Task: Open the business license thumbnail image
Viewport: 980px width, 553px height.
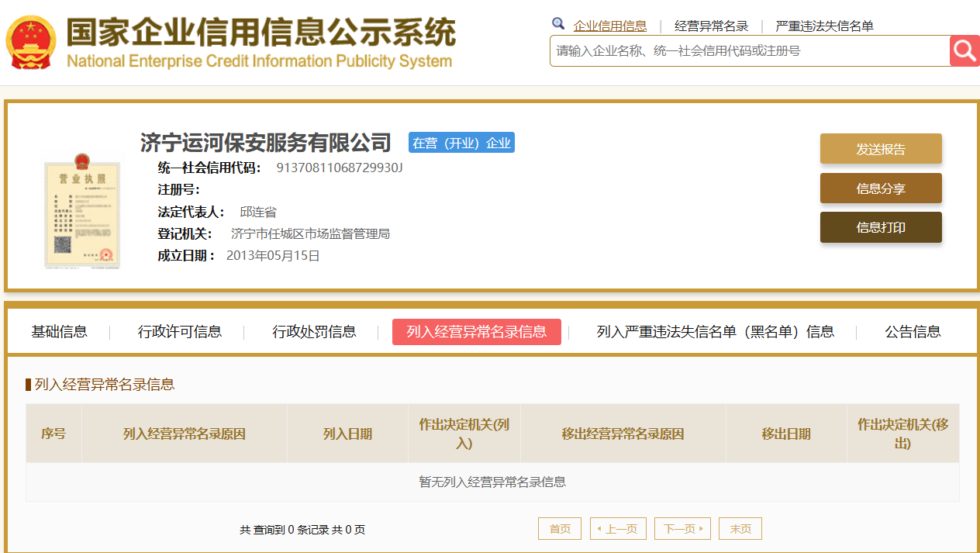Action: [x=82, y=210]
